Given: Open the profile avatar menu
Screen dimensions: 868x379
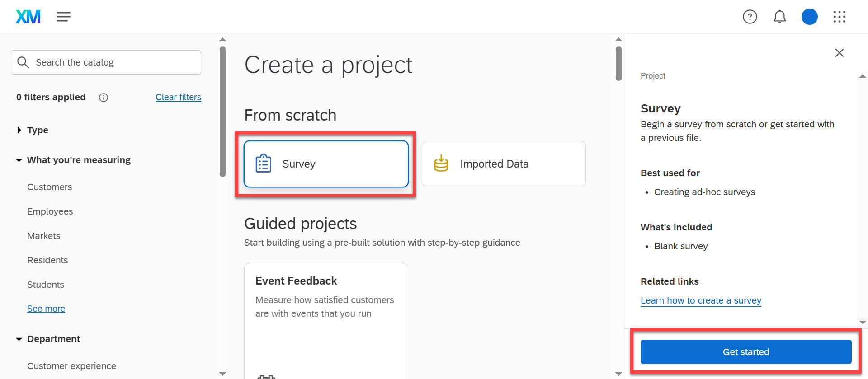Looking at the screenshot, I should coord(809,17).
